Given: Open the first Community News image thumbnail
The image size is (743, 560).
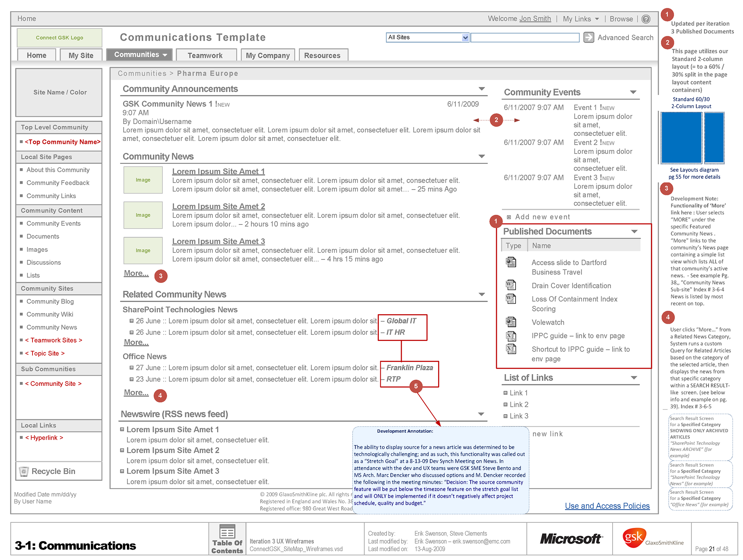Looking at the screenshot, I should tap(143, 180).
